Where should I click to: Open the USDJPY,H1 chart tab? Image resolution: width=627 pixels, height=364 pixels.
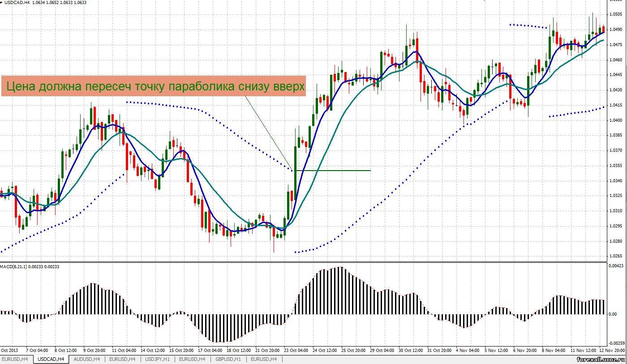click(x=157, y=359)
